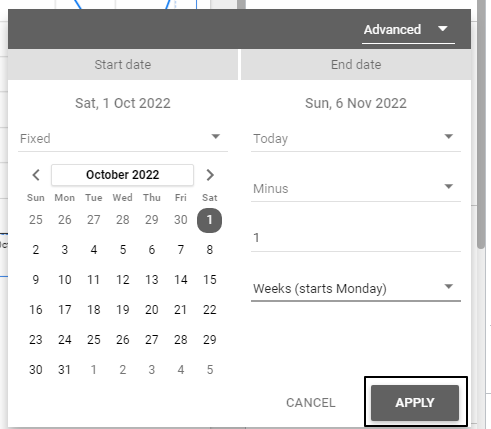Select October 20 in the calendar
The height and width of the screenshot is (429, 491).
152,310
